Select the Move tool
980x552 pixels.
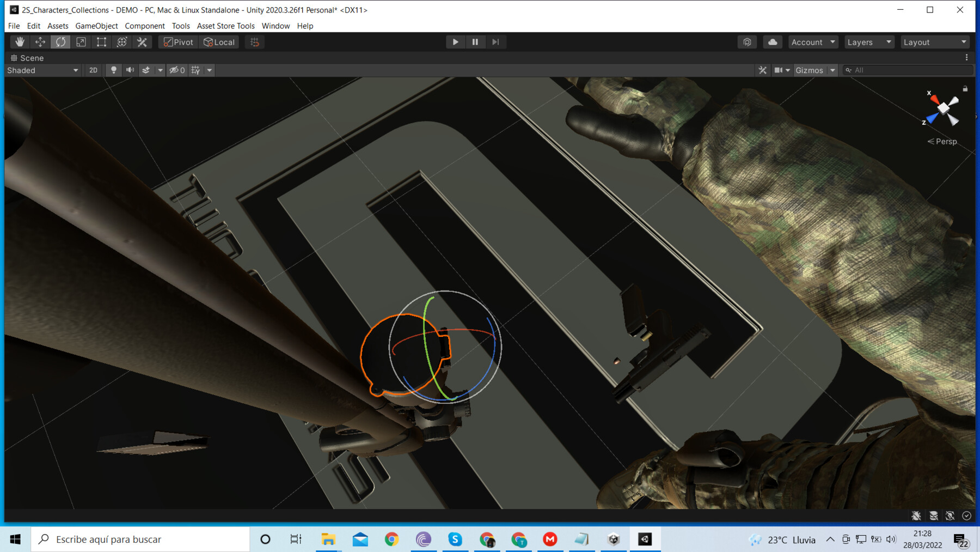tap(40, 42)
